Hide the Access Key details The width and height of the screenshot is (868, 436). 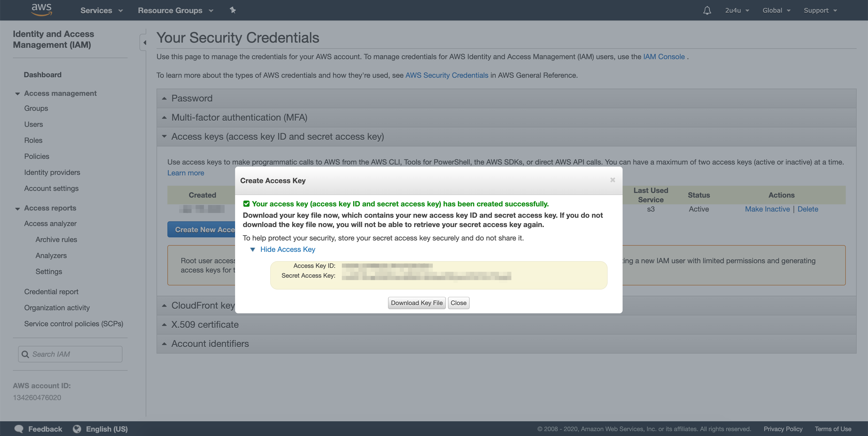287,249
